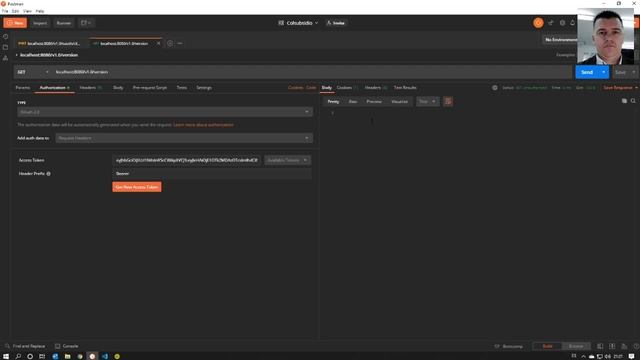Toggle the line wrap icon
The height and width of the screenshot is (360, 640).
(448, 101)
